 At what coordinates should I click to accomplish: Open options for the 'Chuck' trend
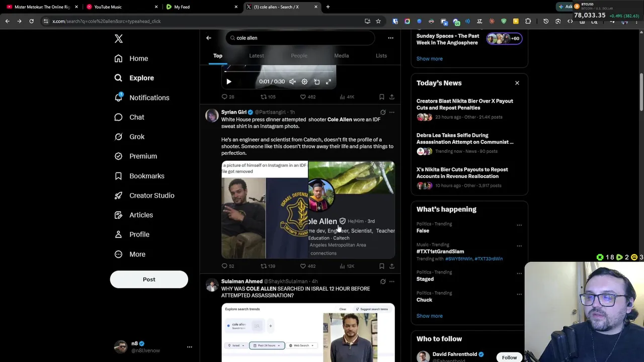[519, 294]
